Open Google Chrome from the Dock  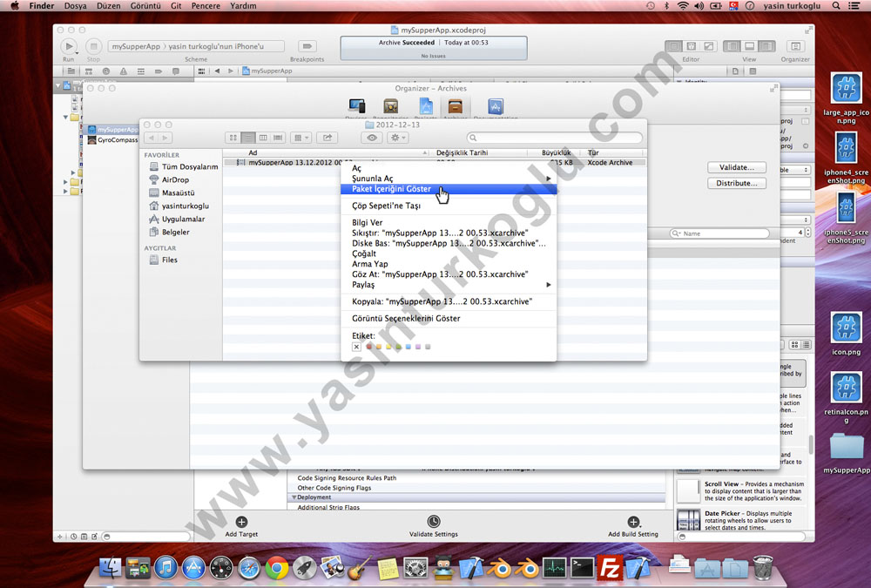pos(277,568)
